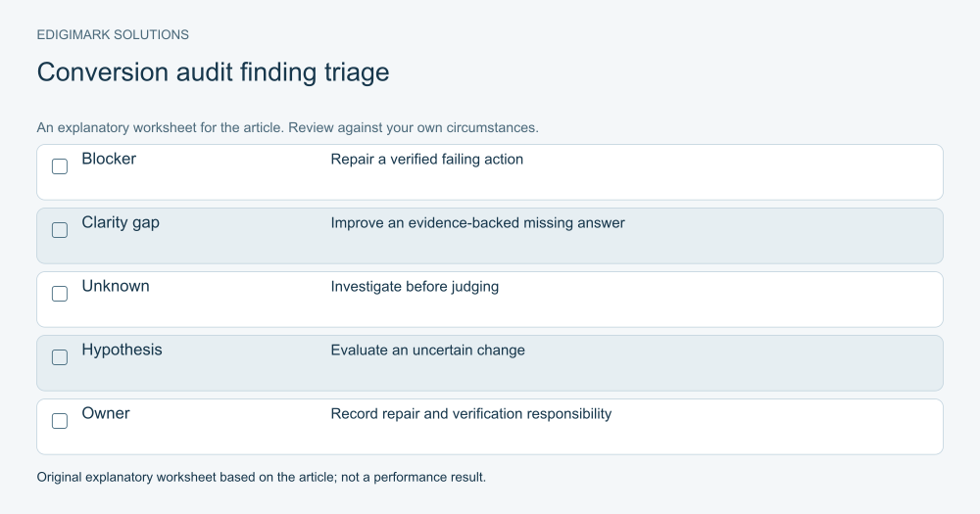The height and width of the screenshot is (514, 980).
Task: Tick the Clarity gap checkbox
Action: pyautogui.click(x=60, y=230)
